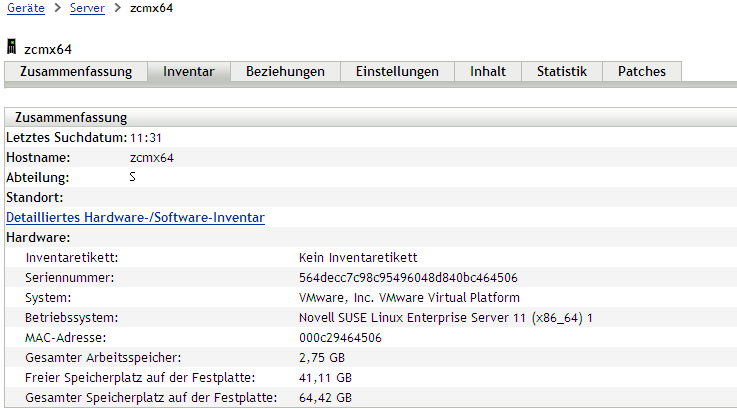Image resolution: width=737 pixels, height=409 pixels.
Task: Open Detailliertes Hardware-/Software-Inventar link
Action: tap(135, 217)
